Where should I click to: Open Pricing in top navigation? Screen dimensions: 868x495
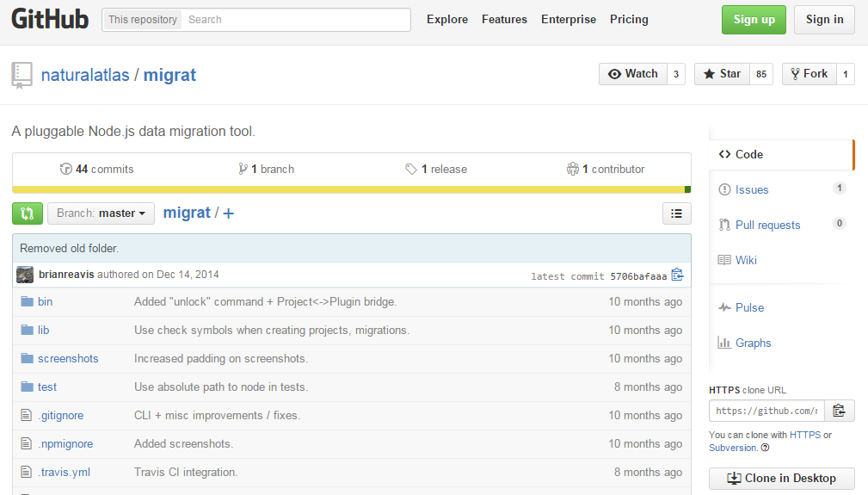(629, 20)
